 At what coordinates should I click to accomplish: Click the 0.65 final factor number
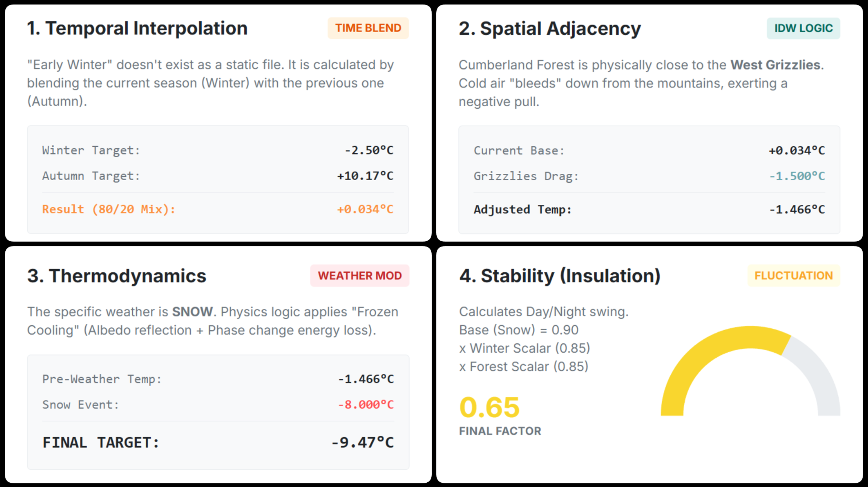click(489, 407)
